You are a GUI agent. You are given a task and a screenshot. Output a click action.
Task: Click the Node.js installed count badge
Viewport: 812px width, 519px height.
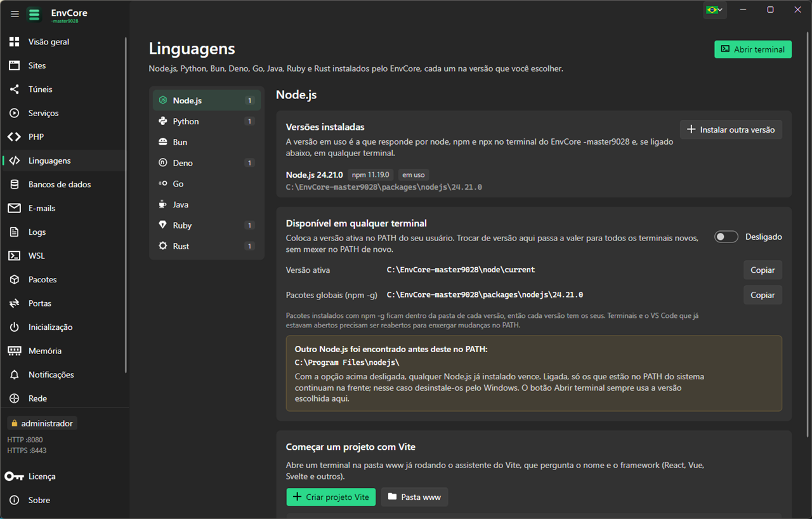pos(250,100)
